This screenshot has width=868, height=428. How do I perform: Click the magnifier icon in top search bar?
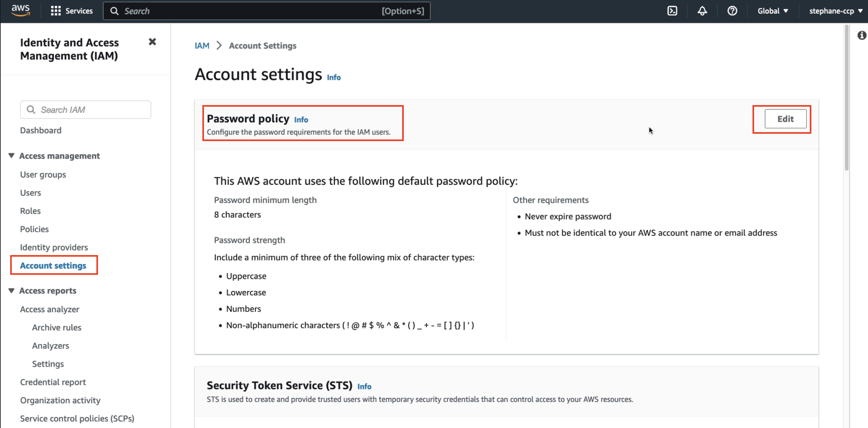115,11
